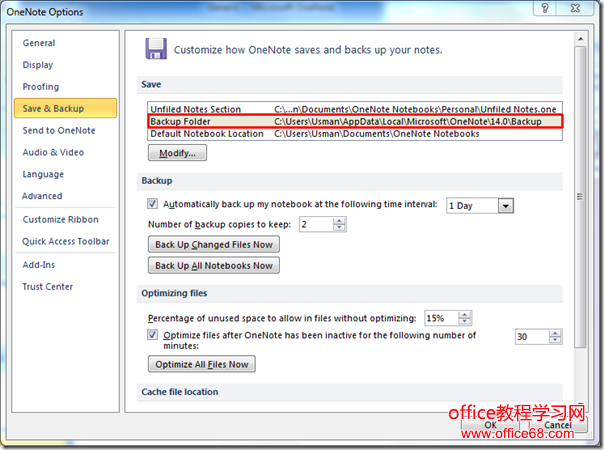Click Optimize All Files Now
The image size is (604, 450).
[x=202, y=364]
